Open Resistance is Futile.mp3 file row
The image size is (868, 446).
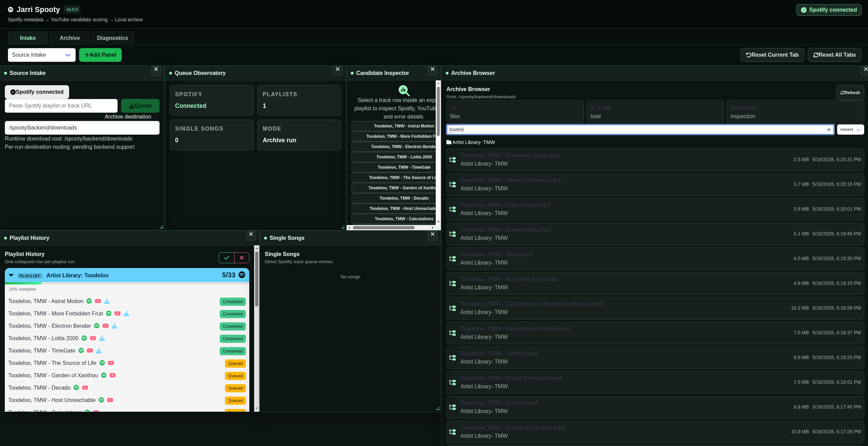coord(655,333)
